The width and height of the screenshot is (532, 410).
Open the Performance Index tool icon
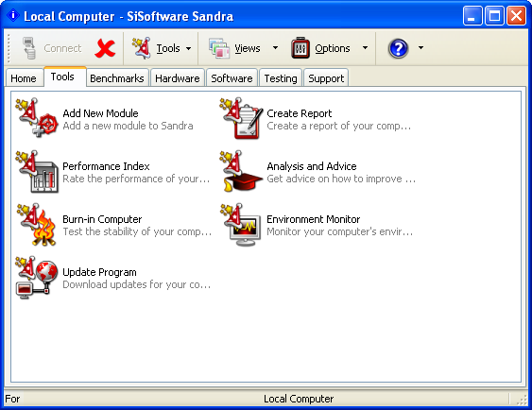point(37,171)
